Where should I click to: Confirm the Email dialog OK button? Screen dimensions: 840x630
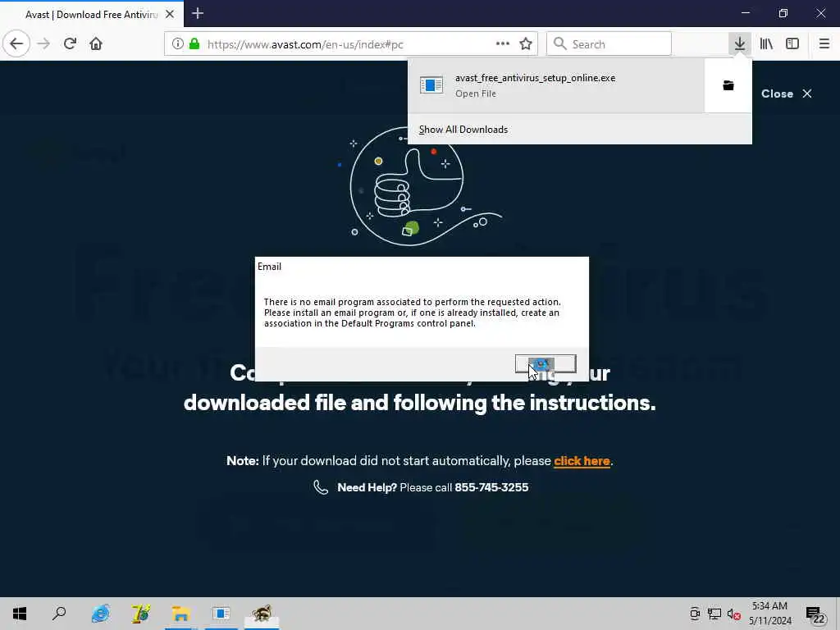[x=546, y=363]
